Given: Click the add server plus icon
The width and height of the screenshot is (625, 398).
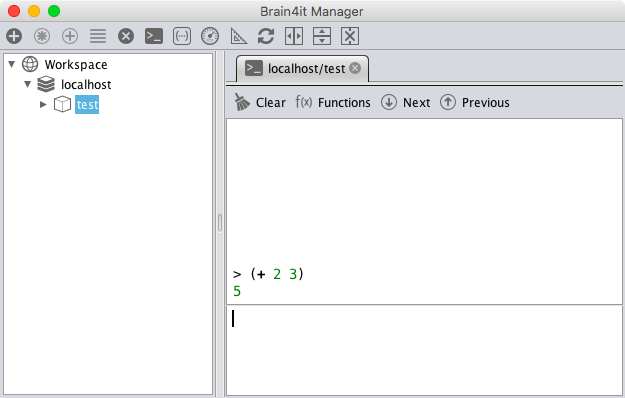Looking at the screenshot, I should point(14,36).
